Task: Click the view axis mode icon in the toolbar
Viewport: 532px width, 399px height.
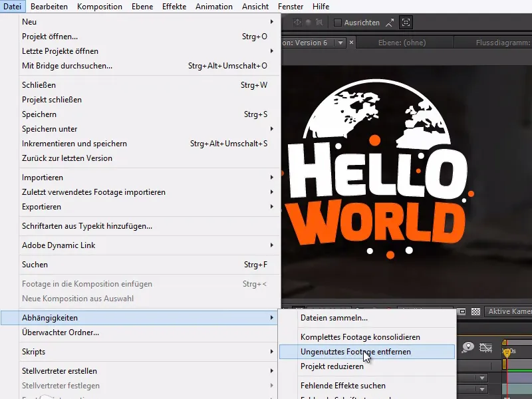Action: point(319,23)
